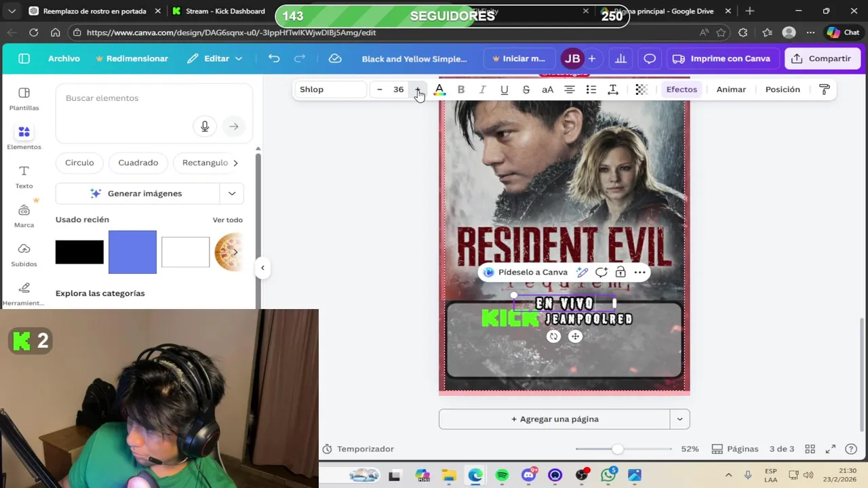The height and width of the screenshot is (488, 868).
Task: Open grid view of pages
Action: click(810, 449)
